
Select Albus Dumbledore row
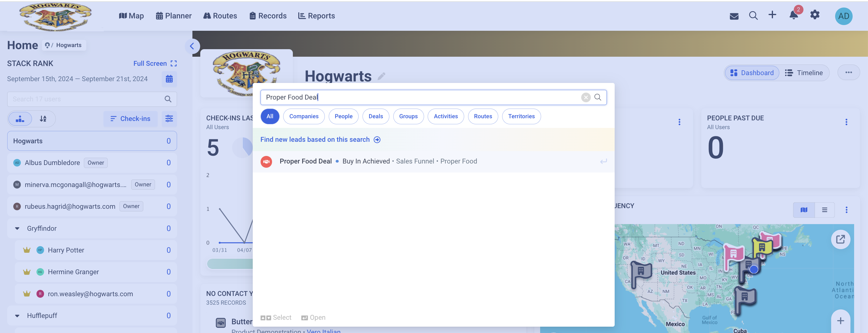(92, 163)
